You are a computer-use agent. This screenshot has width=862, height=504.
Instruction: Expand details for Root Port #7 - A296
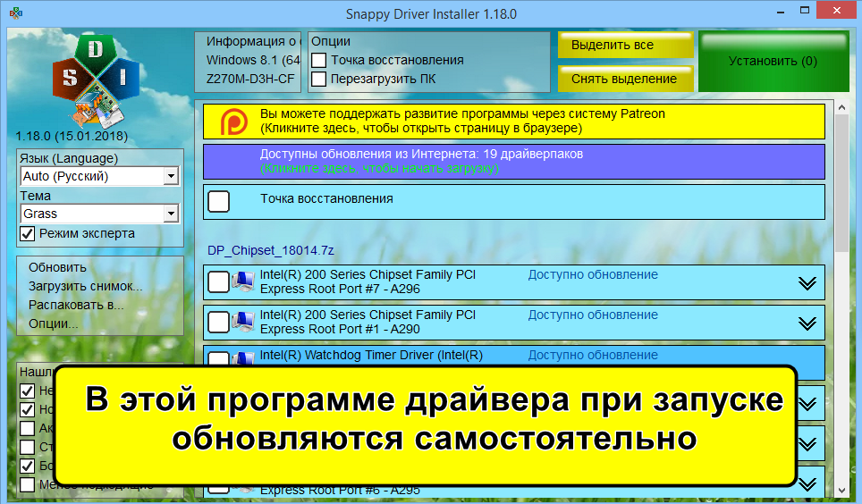[x=807, y=282]
